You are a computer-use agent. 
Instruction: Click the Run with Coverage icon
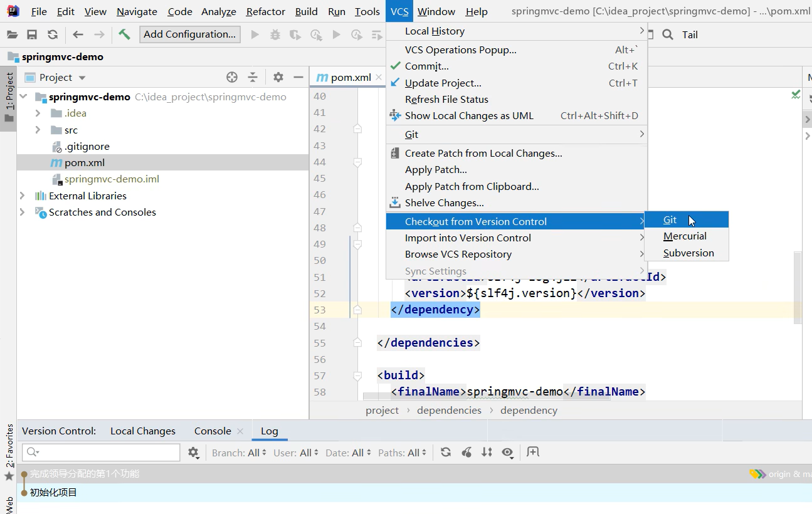pyautogui.click(x=295, y=34)
